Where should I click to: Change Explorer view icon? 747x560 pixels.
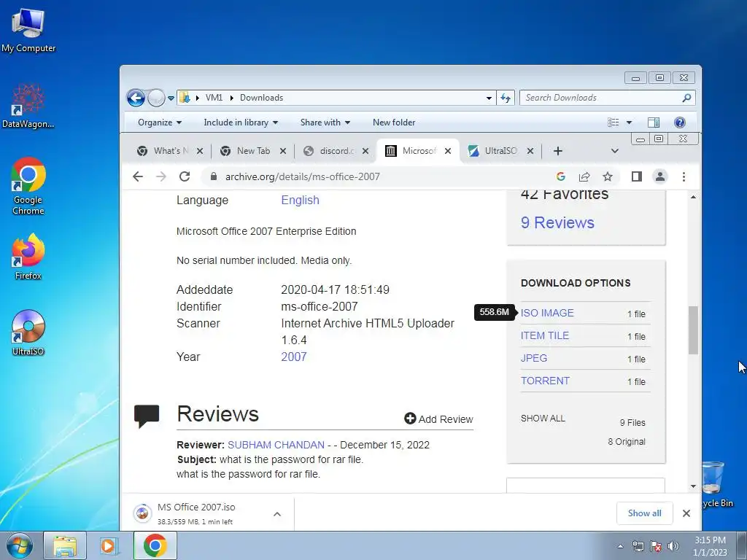614,122
